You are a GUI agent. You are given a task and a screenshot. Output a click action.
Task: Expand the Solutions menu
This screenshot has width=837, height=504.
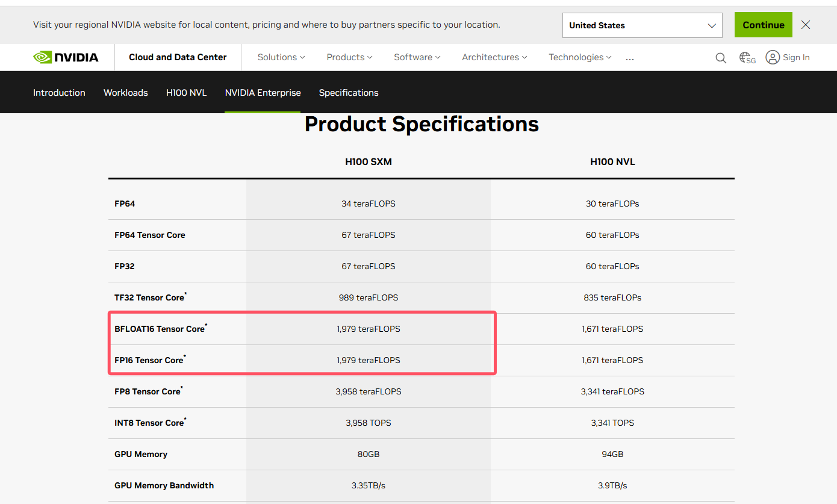click(281, 57)
